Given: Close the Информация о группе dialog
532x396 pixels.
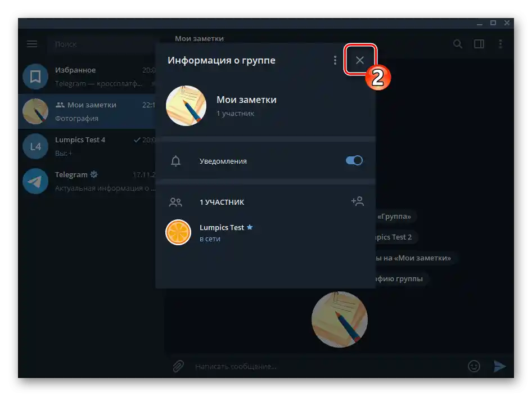Looking at the screenshot, I should click(x=360, y=60).
